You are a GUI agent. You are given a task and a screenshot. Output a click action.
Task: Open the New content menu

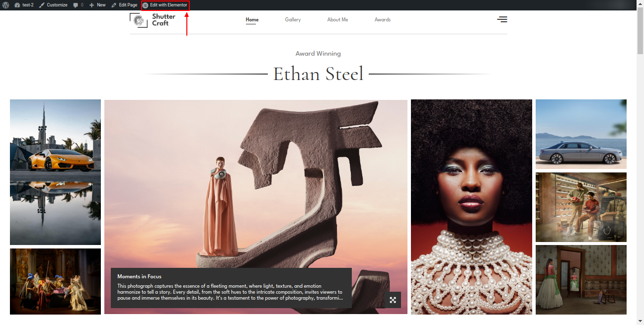coord(97,5)
